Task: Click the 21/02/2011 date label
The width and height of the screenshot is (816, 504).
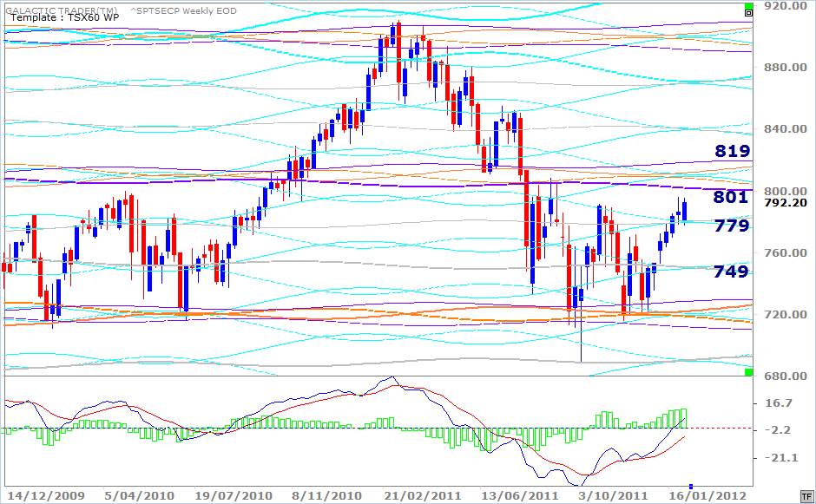Action: coord(423,495)
